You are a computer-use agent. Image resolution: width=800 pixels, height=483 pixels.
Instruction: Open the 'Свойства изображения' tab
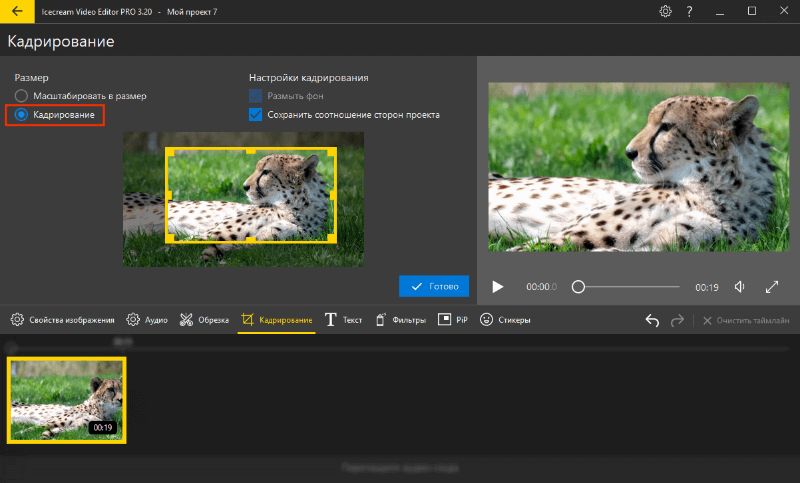coord(62,320)
